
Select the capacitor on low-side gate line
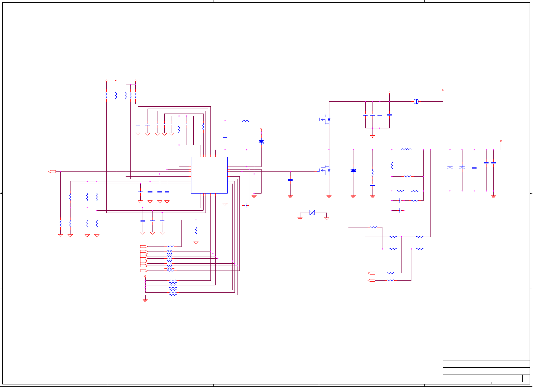click(290, 180)
